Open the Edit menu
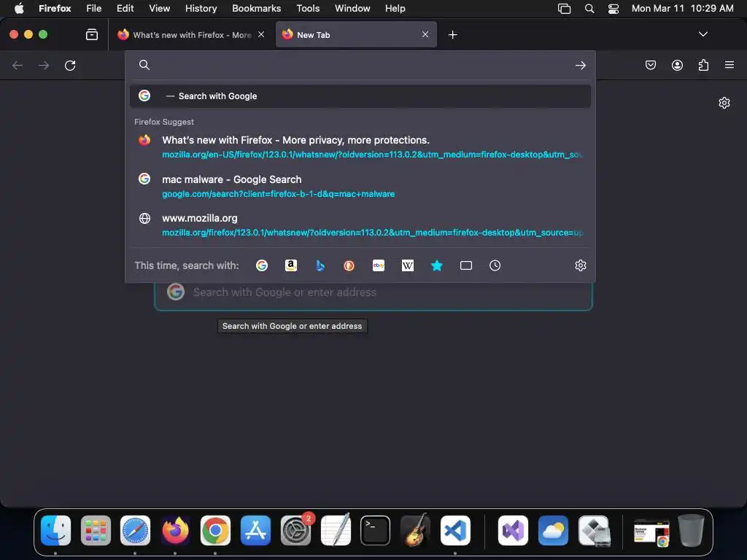 click(x=125, y=9)
